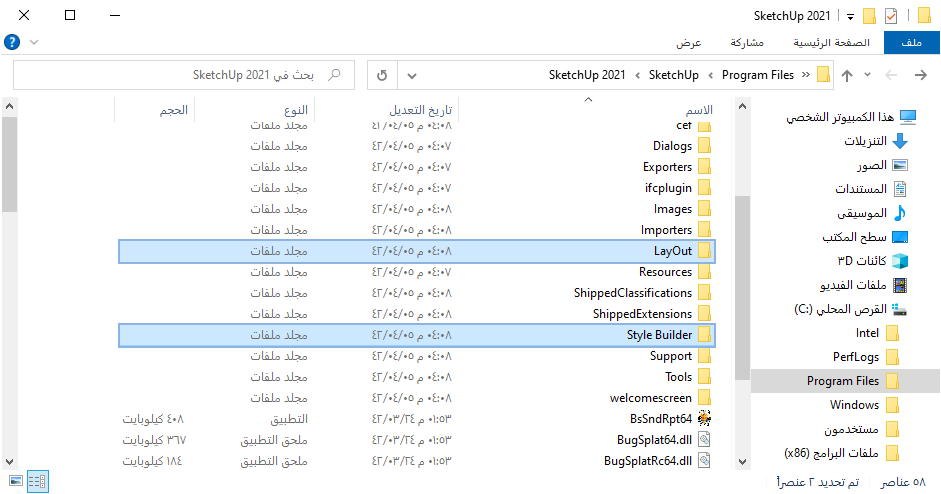Select the BsSndRpt64 application icon
Image resolution: width=941 pixels, height=494 pixels.
click(705, 419)
